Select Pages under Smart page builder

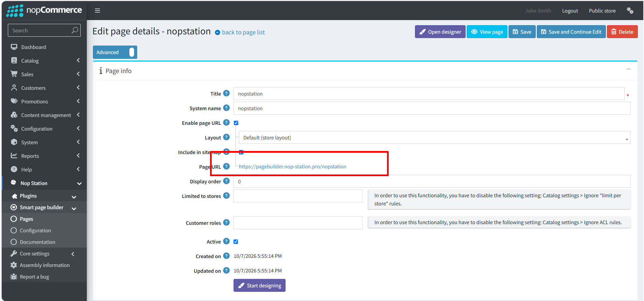coord(44,219)
